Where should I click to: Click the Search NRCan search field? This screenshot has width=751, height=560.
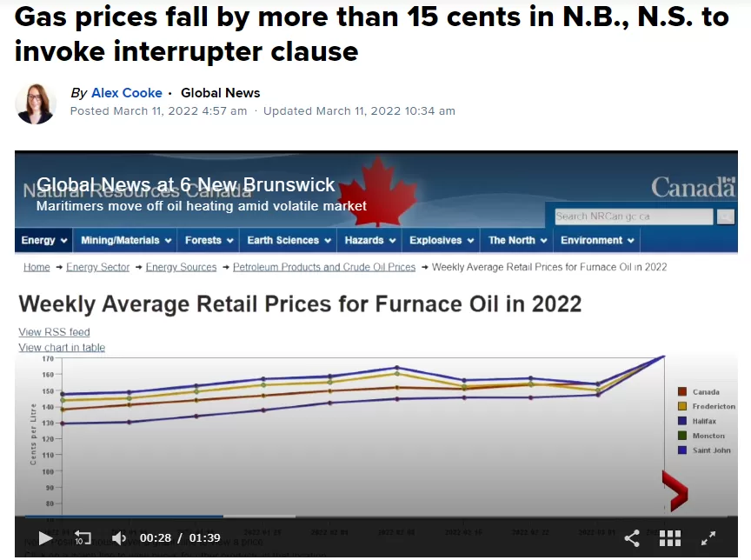point(634,217)
